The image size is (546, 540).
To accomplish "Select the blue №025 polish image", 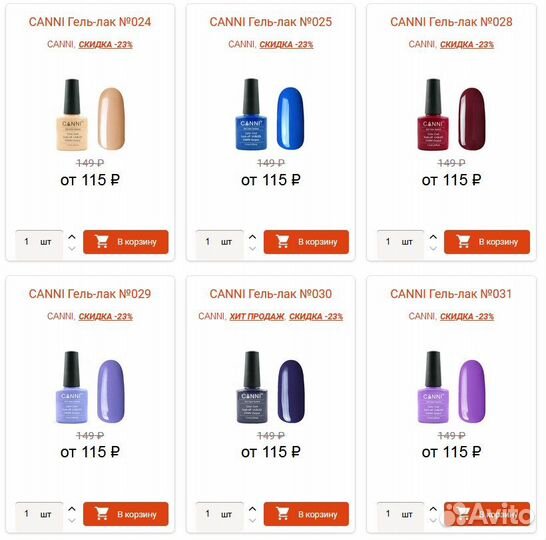I will click(x=270, y=115).
